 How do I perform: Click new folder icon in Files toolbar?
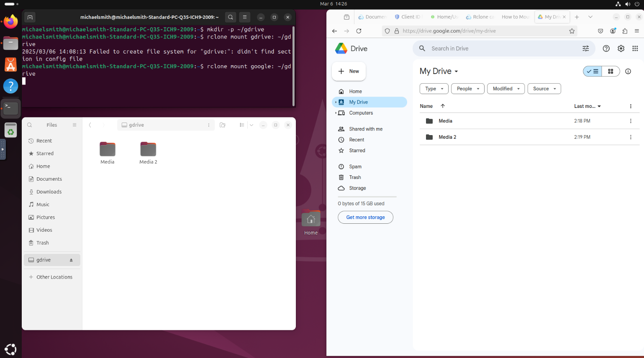[x=223, y=125]
